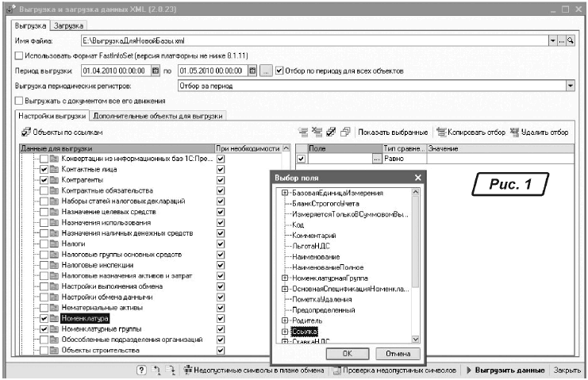Viewport: 588px width, 380px height.
Task: Toggle Отбор по периоду для всех объектов
Action: (279, 71)
